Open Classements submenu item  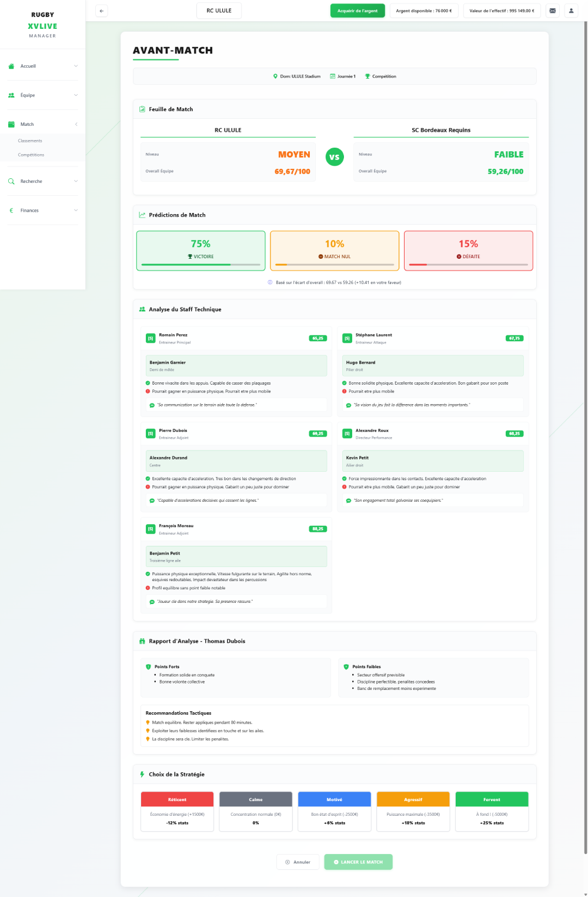(x=30, y=141)
